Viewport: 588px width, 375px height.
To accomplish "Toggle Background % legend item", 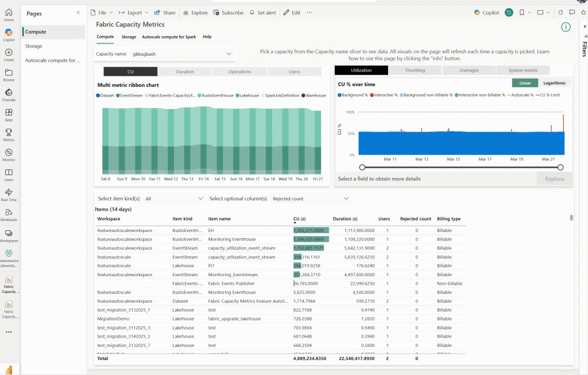I will coord(353,95).
